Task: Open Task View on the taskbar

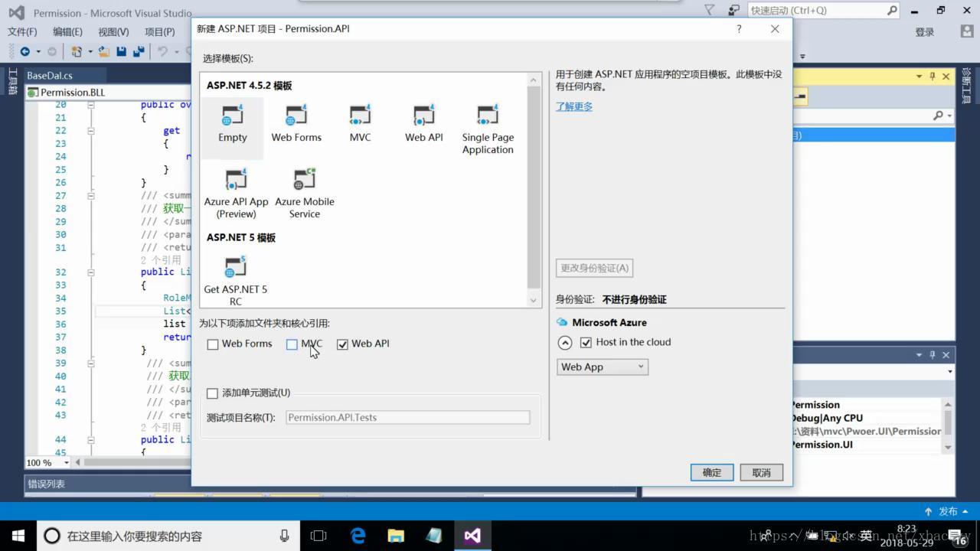Action: (318, 535)
